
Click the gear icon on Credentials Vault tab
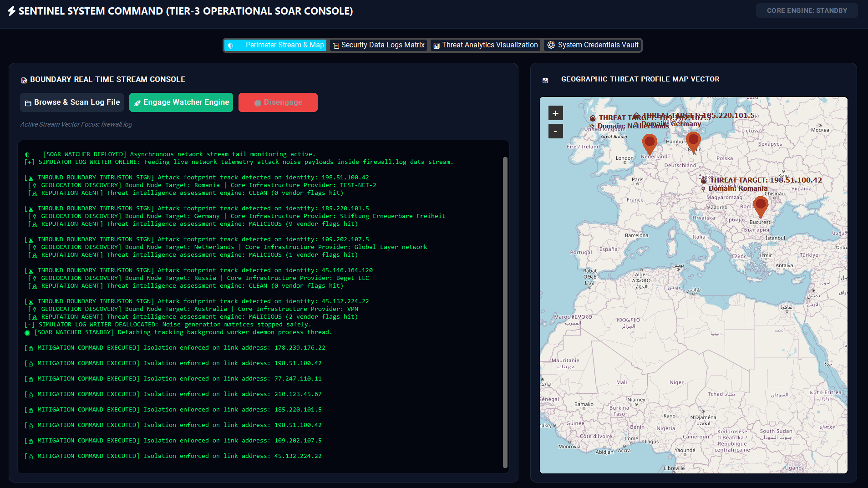coord(551,45)
